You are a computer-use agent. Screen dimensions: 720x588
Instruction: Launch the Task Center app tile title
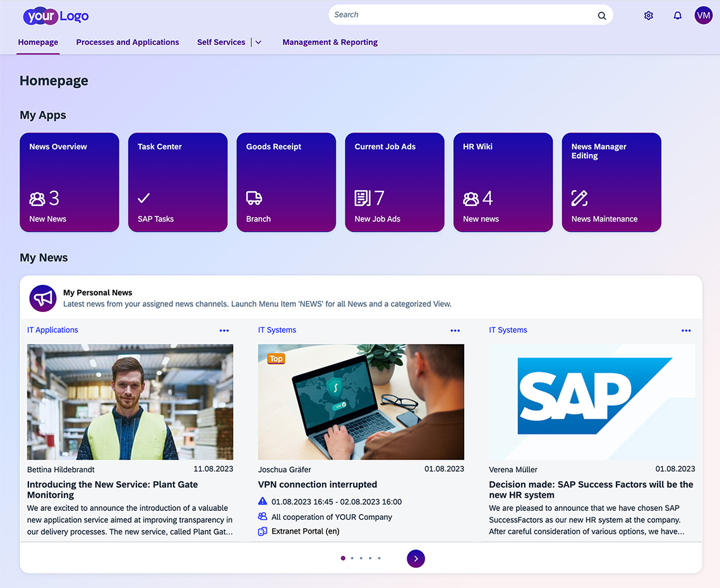[160, 147]
